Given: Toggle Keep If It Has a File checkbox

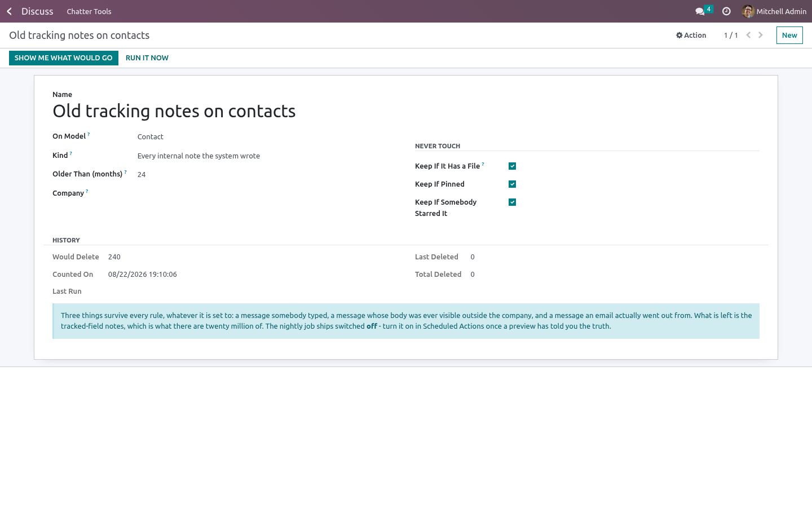Looking at the screenshot, I should point(512,166).
